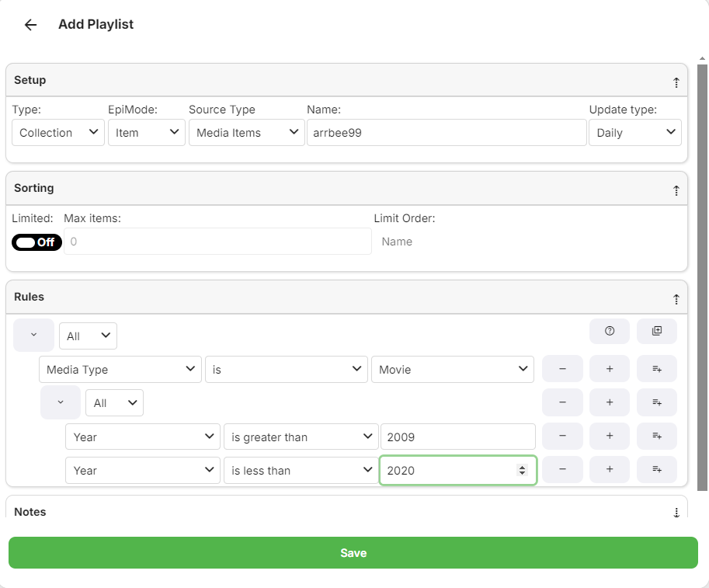Add a rule group on the nested All row
The width and height of the screenshot is (709, 588).
657,402
